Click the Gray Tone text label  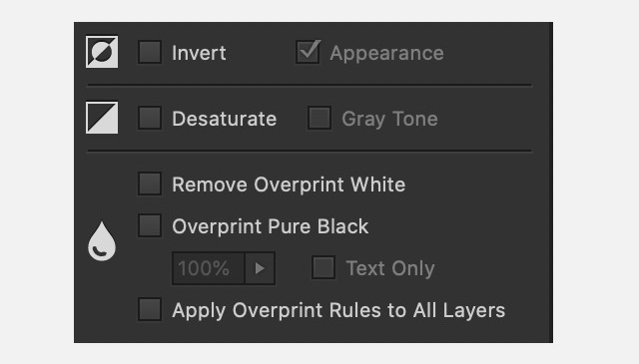(x=389, y=120)
